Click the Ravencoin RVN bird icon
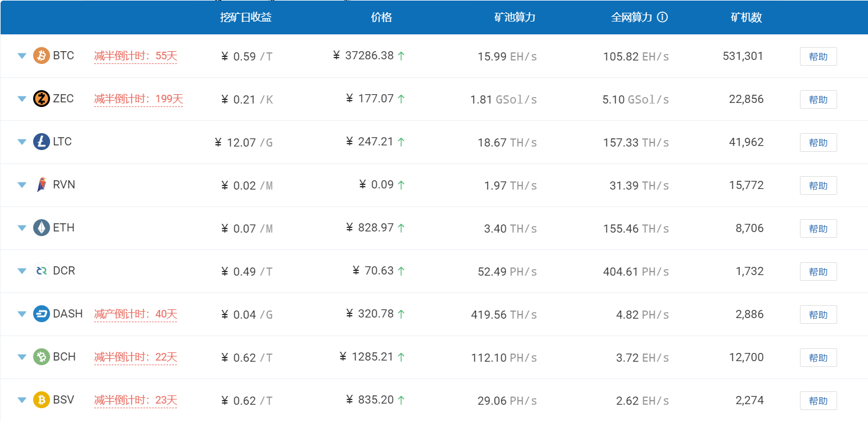Screen dimensions: 868x421 [x=41, y=185]
